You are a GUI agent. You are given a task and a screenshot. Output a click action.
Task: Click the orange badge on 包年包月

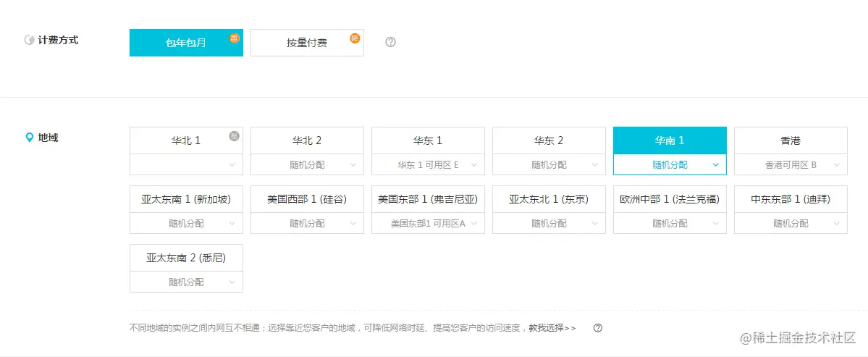coord(235,38)
